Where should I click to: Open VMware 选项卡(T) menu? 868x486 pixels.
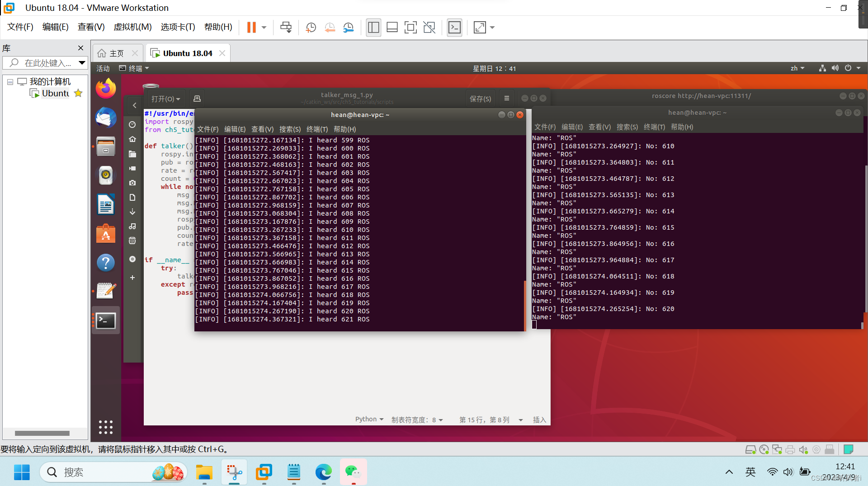coord(178,27)
